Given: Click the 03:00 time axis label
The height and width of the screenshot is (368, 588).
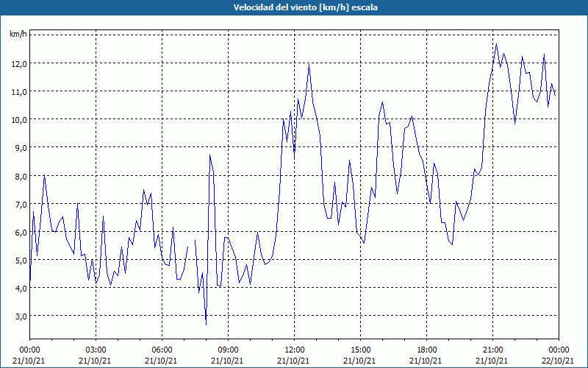Looking at the screenshot, I should 96,350.
